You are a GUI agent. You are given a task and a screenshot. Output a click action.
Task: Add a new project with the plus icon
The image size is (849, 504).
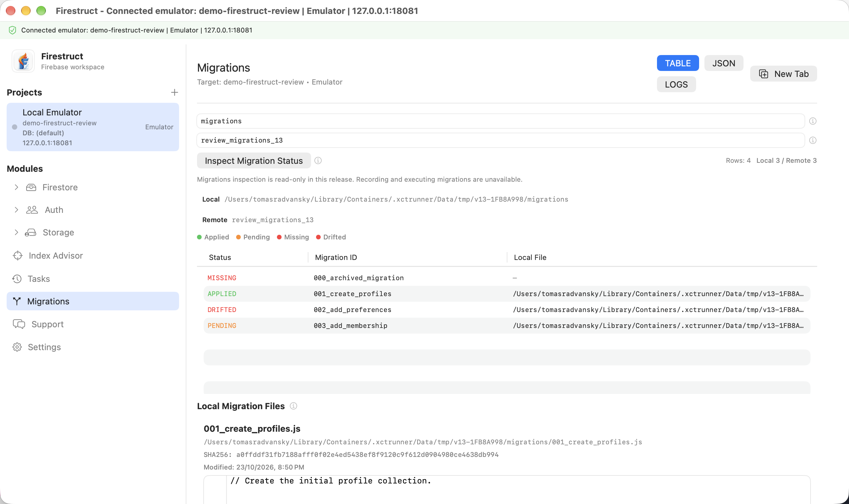[174, 93]
